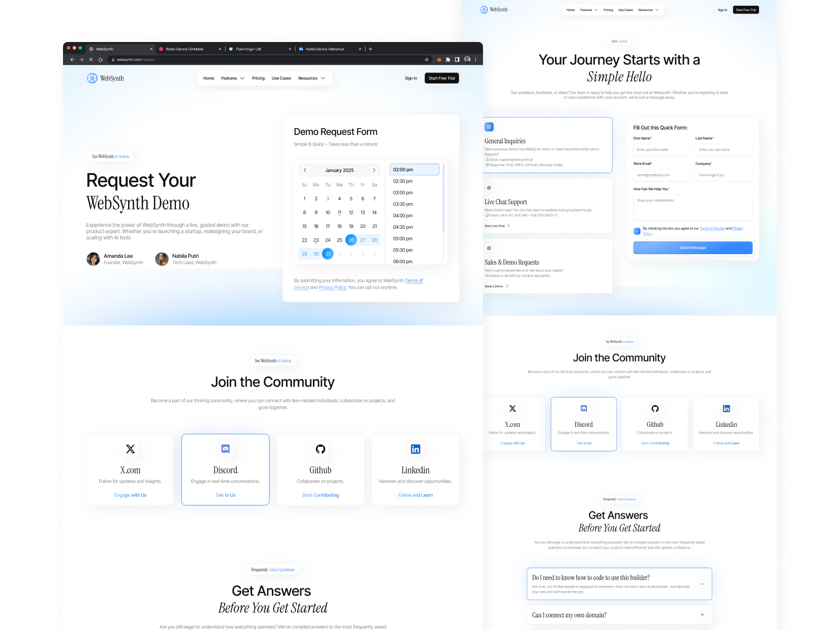Expand the Resources dropdown on the right contact page
The height and width of the screenshot is (630, 840).
(x=648, y=10)
